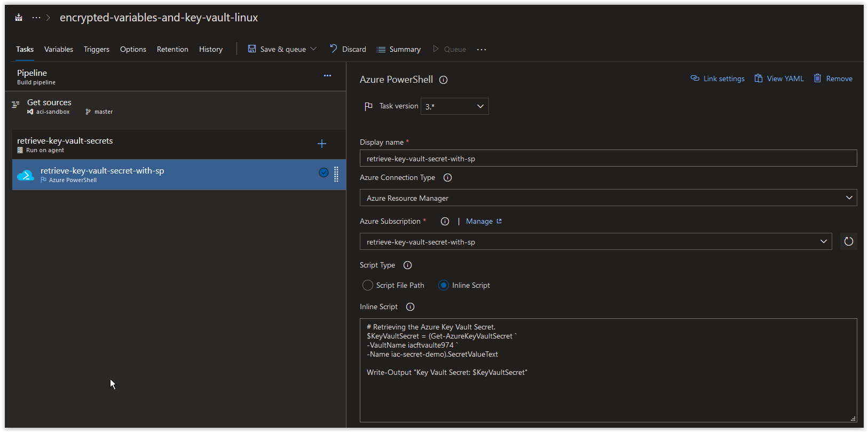Open the History tab
The height and width of the screenshot is (432, 868).
tap(211, 49)
